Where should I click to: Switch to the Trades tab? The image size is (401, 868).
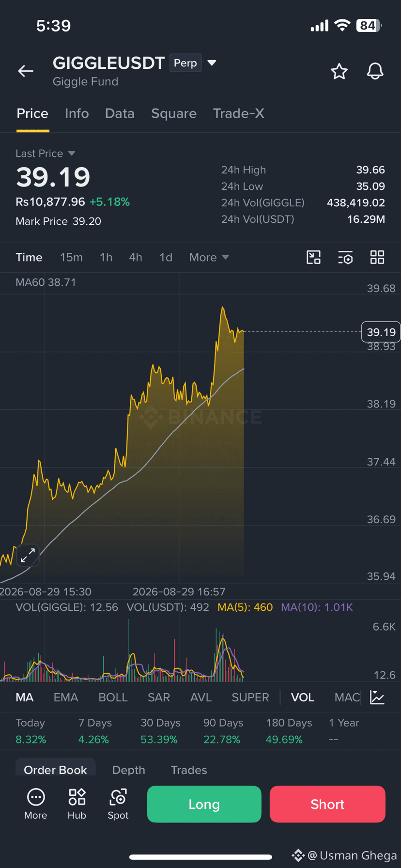pos(189,770)
